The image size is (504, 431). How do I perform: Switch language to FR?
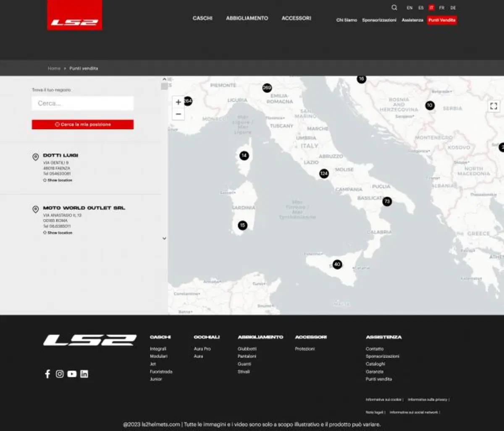pos(442,8)
